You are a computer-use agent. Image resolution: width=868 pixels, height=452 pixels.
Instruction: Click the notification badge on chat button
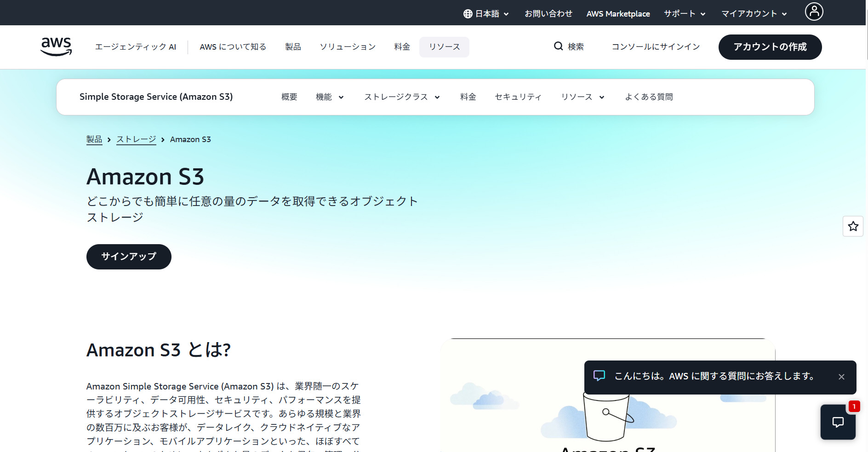click(x=854, y=406)
